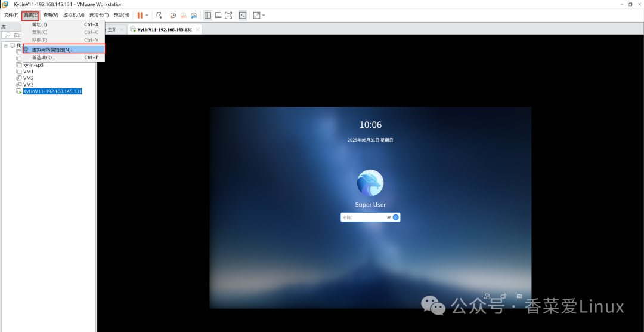Click the Super User avatar picture
Viewport: 644px width, 332px height.
(x=370, y=183)
